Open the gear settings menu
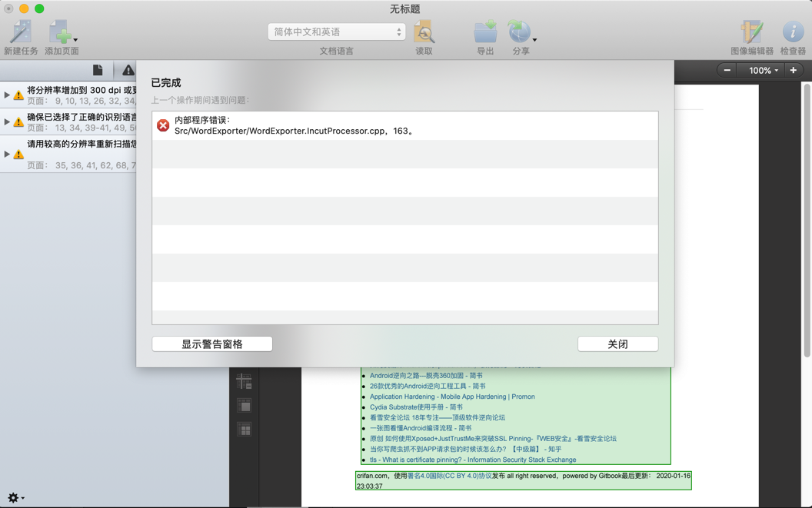Viewport: 812px width, 508px height. (15, 498)
